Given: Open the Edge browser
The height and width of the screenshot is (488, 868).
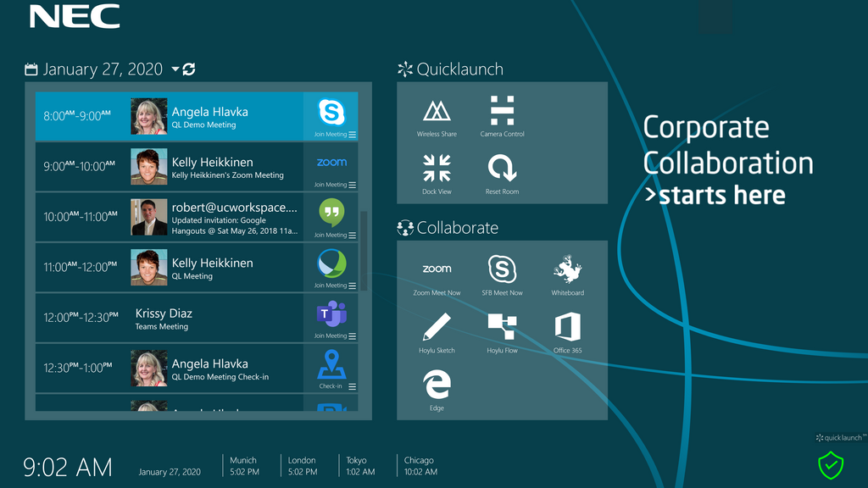Looking at the screenshot, I should [437, 391].
